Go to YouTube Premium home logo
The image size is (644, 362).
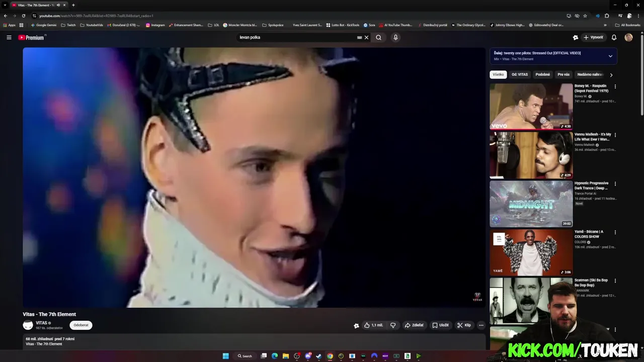tap(32, 37)
